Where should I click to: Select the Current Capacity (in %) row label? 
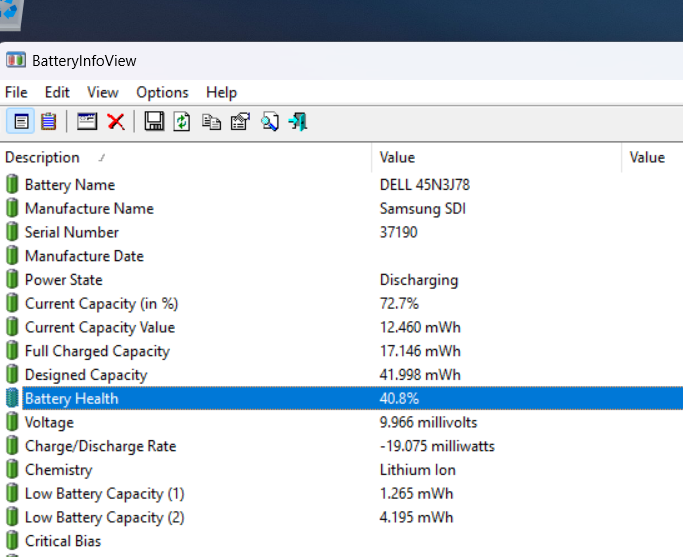(x=101, y=304)
